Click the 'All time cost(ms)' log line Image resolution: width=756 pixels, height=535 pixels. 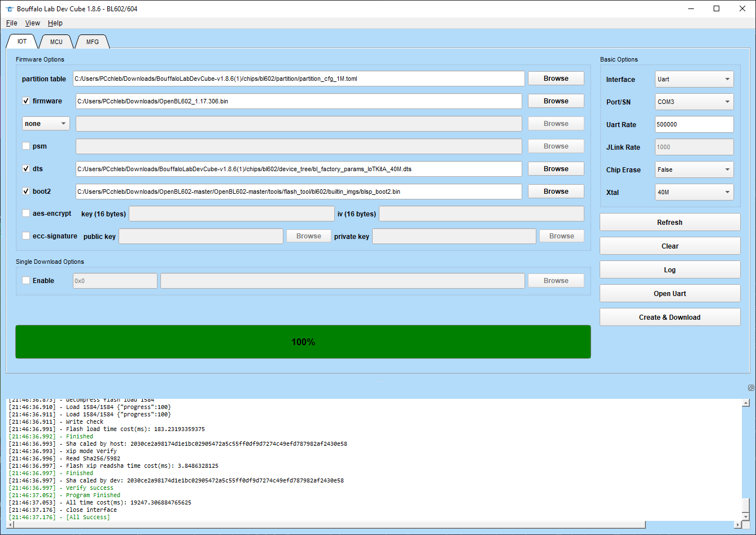pos(100,502)
